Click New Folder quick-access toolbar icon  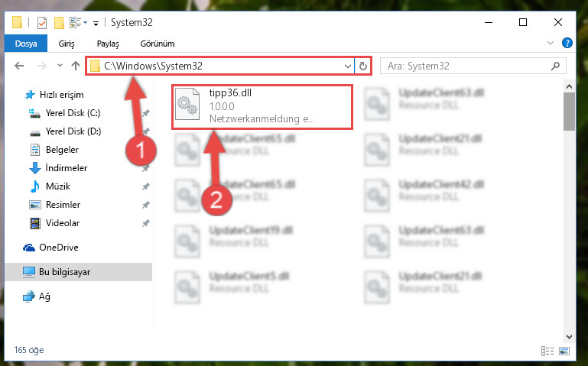click(x=59, y=23)
